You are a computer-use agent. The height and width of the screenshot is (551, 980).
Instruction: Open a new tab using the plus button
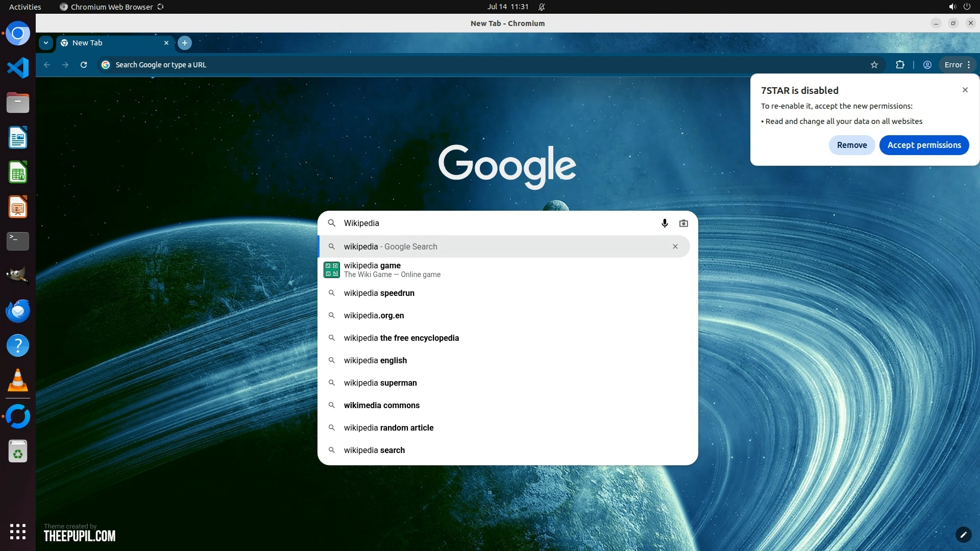pos(185,43)
